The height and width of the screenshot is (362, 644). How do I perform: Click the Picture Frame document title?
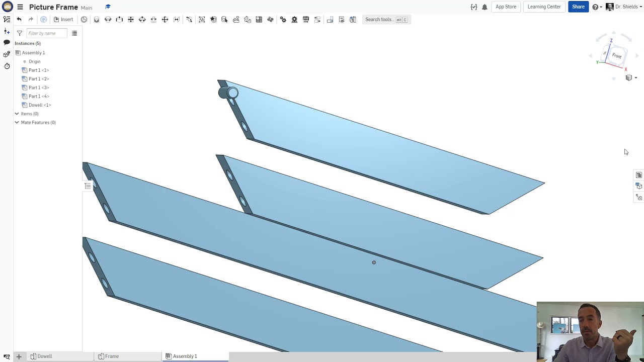53,7
